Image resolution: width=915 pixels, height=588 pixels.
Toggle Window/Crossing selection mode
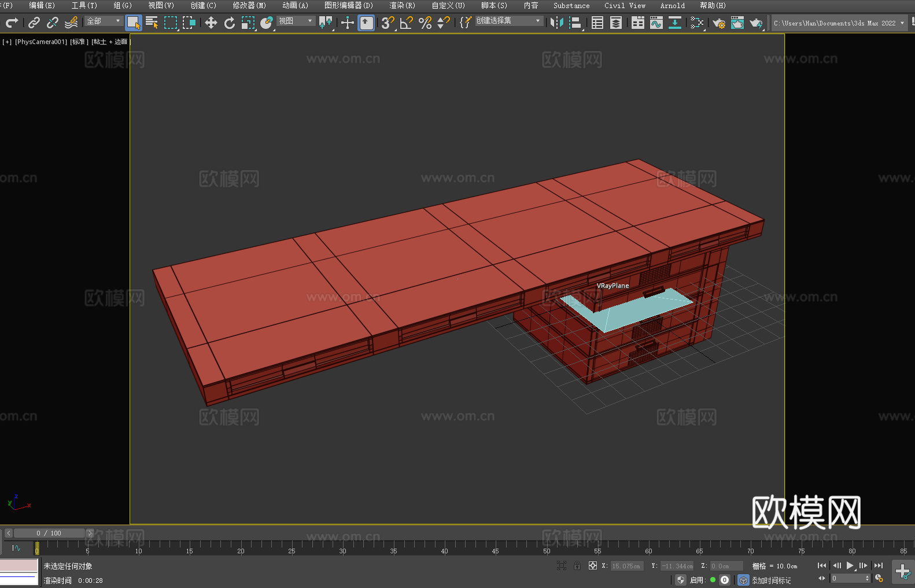coord(189,23)
